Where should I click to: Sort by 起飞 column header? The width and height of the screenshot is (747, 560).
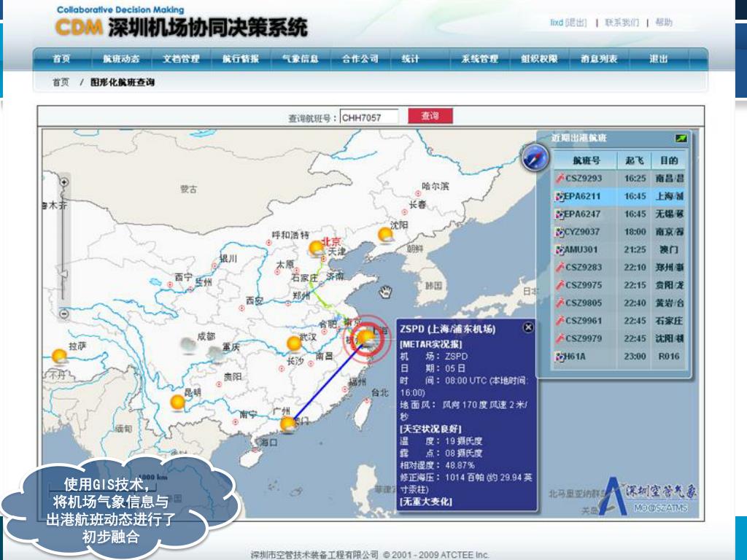[635, 160]
